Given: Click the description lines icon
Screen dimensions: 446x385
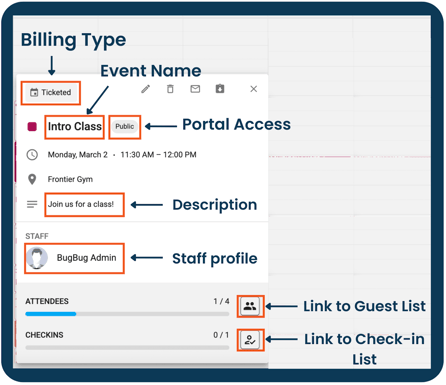Looking at the screenshot, I should pos(32,204).
